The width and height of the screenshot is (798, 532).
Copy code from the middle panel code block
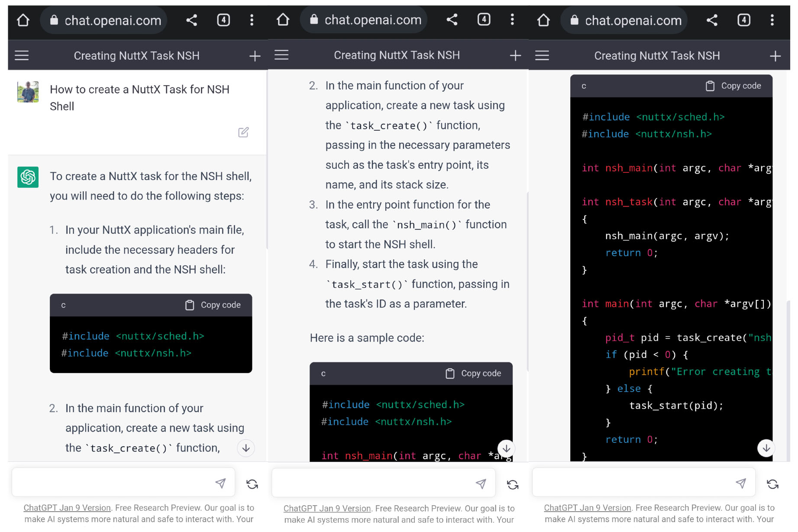473,374
